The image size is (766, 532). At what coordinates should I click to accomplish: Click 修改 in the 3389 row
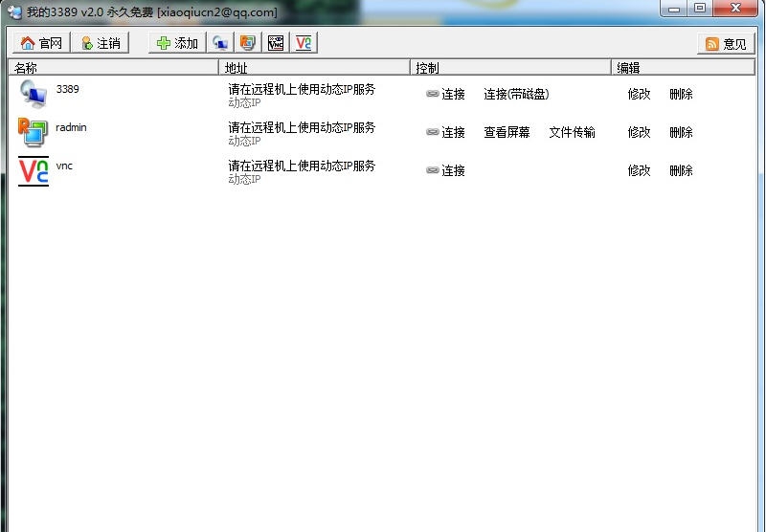(639, 94)
